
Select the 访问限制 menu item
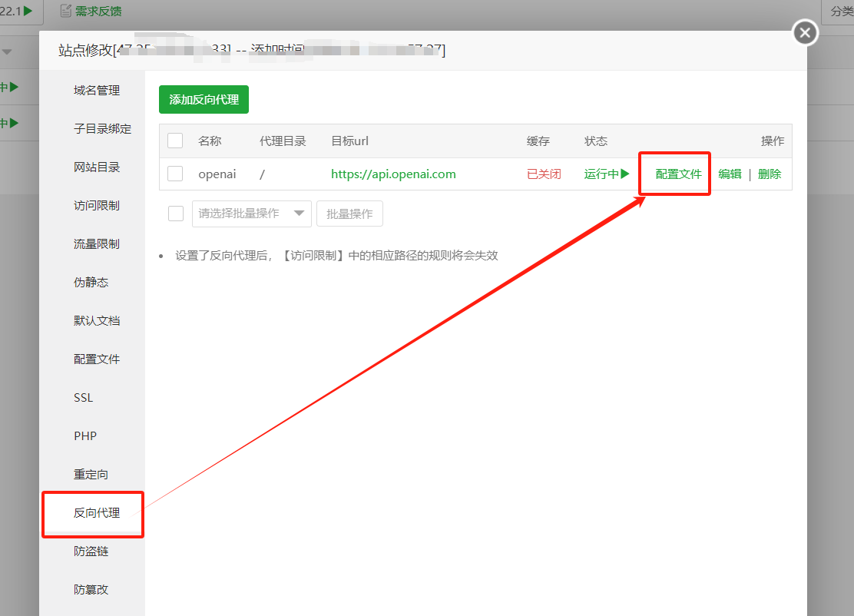[x=97, y=206]
